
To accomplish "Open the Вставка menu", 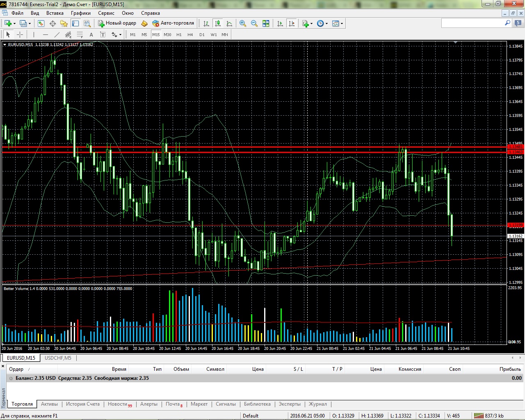I will [55, 13].
